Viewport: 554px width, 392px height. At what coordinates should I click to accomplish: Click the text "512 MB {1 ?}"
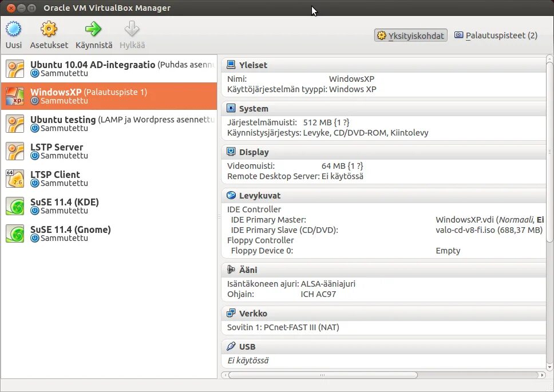click(x=326, y=122)
